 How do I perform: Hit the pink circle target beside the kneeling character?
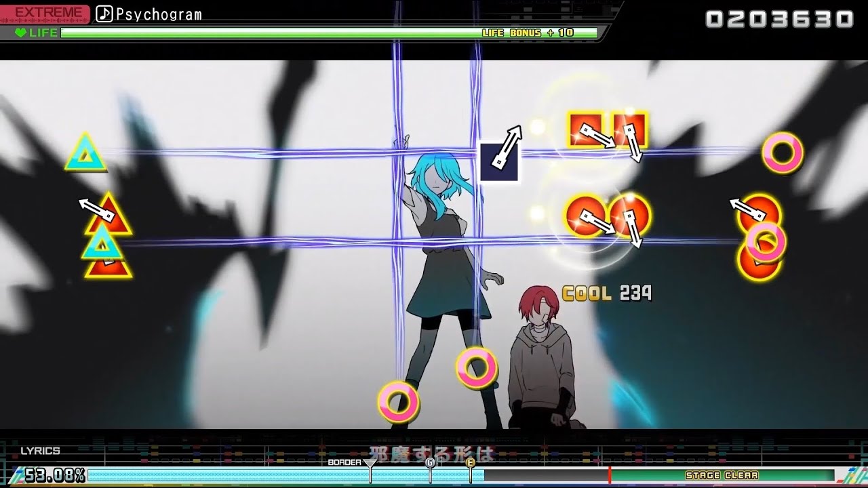click(x=477, y=367)
